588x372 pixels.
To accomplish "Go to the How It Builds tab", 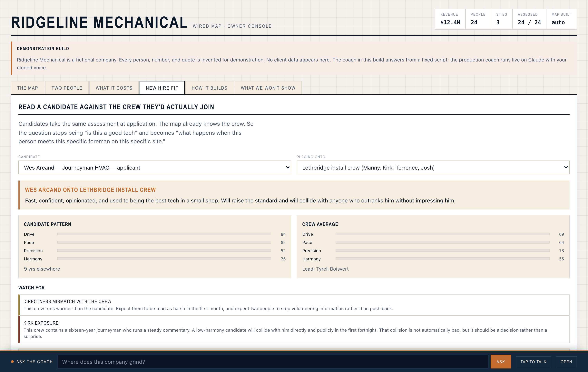I will [x=210, y=88].
